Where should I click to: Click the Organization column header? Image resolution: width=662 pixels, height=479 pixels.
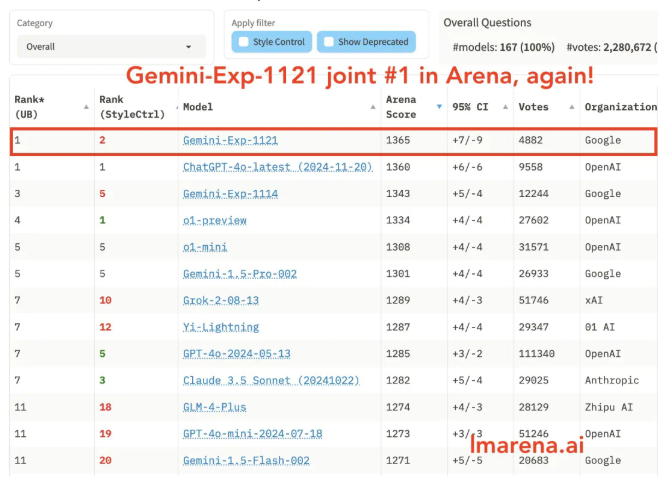620,107
